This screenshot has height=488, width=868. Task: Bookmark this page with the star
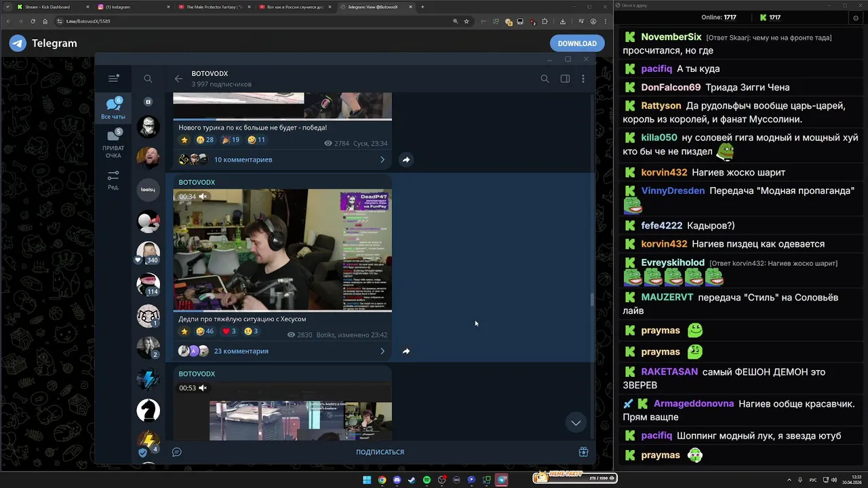click(467, 21)
